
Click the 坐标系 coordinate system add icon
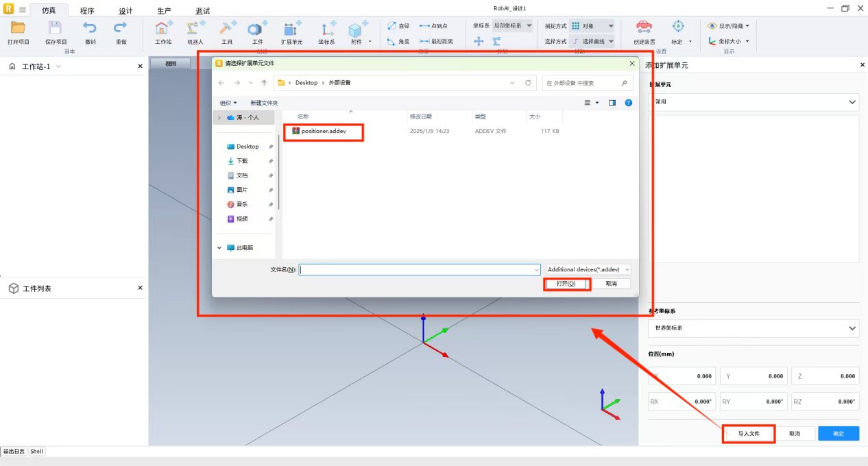(x=326, y=29)
